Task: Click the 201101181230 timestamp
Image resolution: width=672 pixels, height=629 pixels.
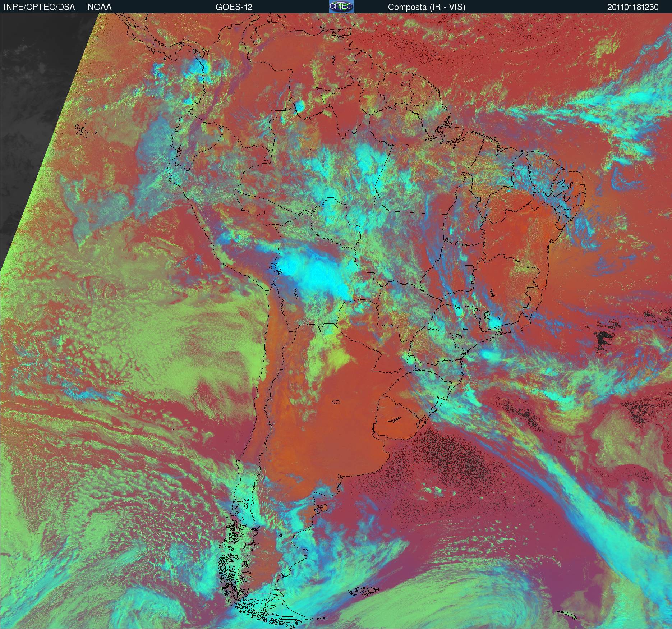Action: 633,7
